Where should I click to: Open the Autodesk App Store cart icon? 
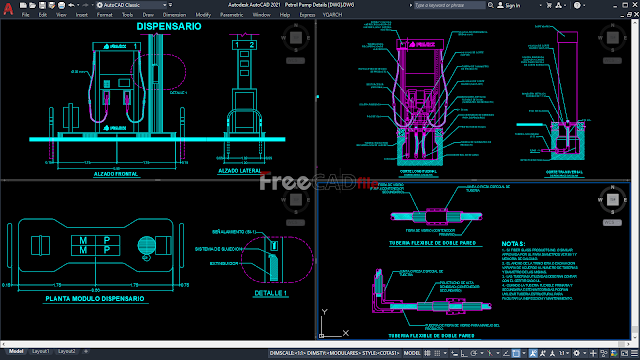click(x=549, y=5)
